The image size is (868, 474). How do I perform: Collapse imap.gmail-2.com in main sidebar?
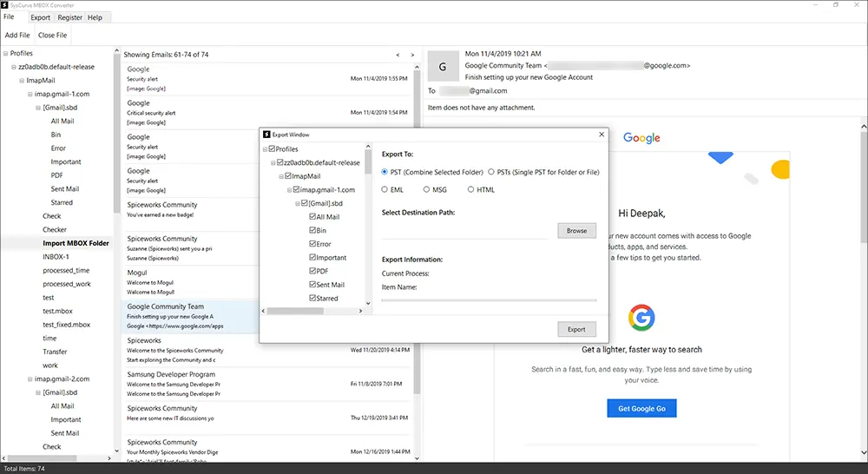(30, 379)
